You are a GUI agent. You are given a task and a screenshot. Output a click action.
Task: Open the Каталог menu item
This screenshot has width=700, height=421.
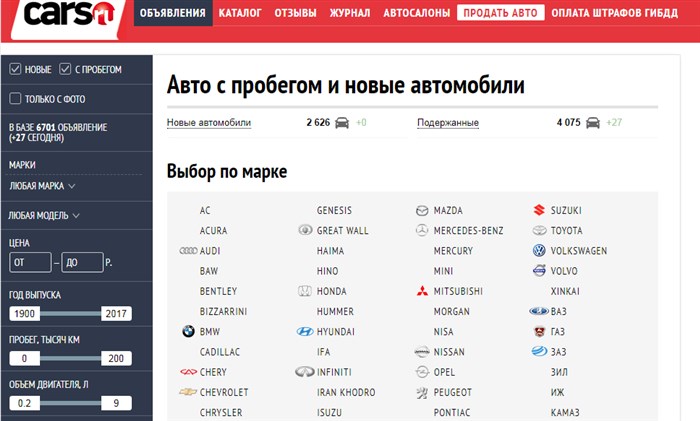[240, 14]
